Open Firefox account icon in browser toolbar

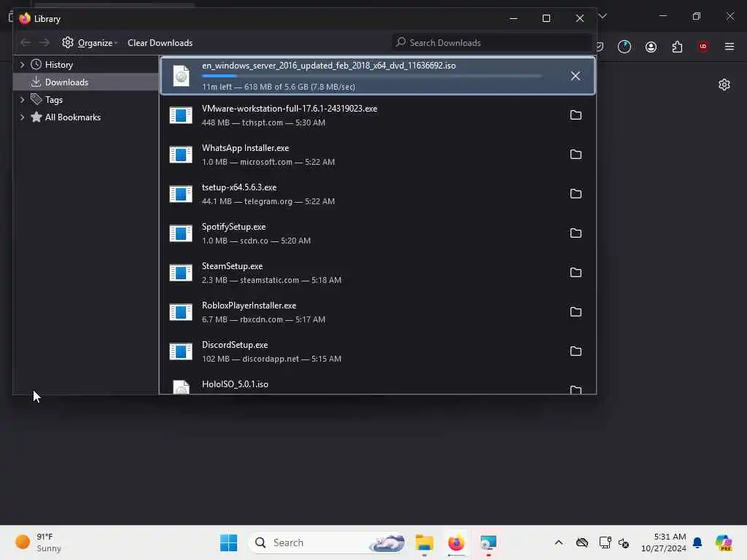point(651,47)
